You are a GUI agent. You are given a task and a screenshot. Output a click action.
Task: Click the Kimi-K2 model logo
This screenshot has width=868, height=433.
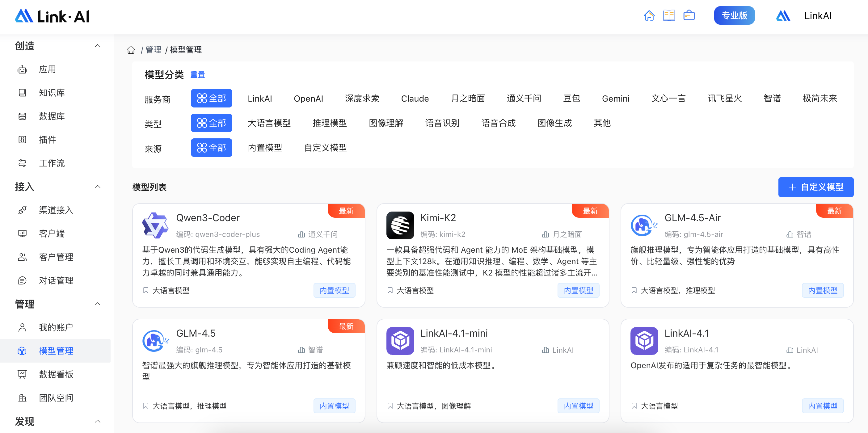(x=400, y=225)
